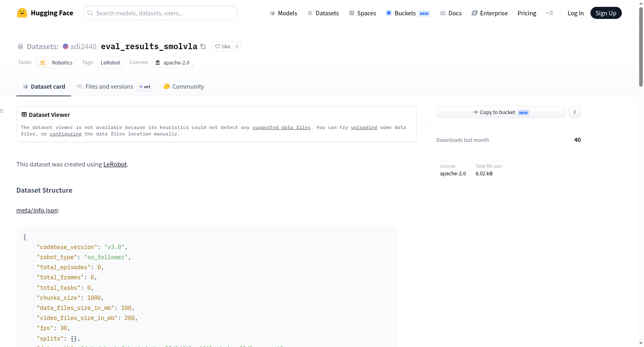Click the search magnifier icon
644x347 pixels.
(90, 13)
